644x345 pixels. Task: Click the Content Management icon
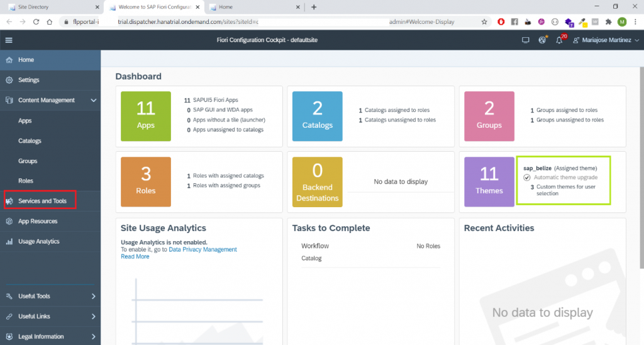point(9,100)
